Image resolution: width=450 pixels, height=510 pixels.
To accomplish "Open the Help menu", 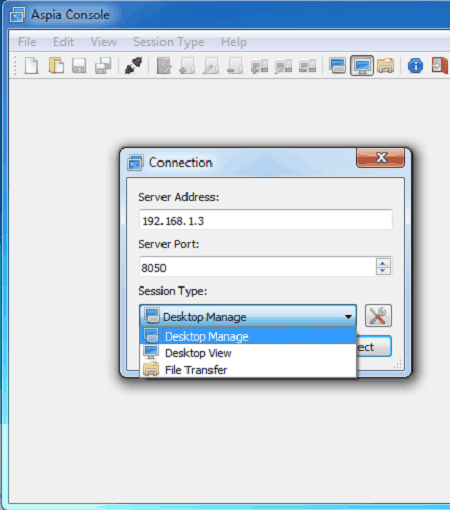I will [x=234, y=42].
